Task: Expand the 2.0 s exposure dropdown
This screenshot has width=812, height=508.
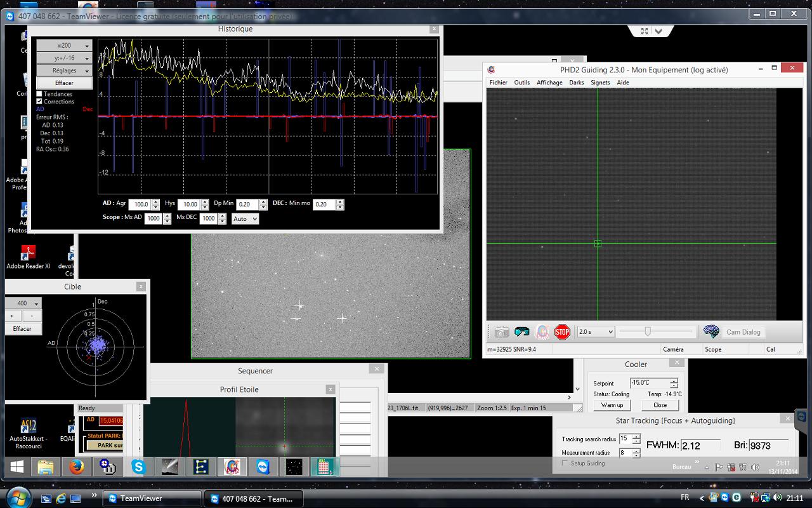Action: point(595,332)
